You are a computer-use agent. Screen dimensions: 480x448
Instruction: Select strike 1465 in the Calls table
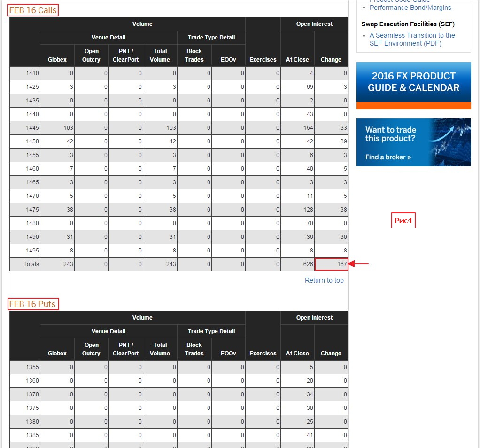(32, 182)
